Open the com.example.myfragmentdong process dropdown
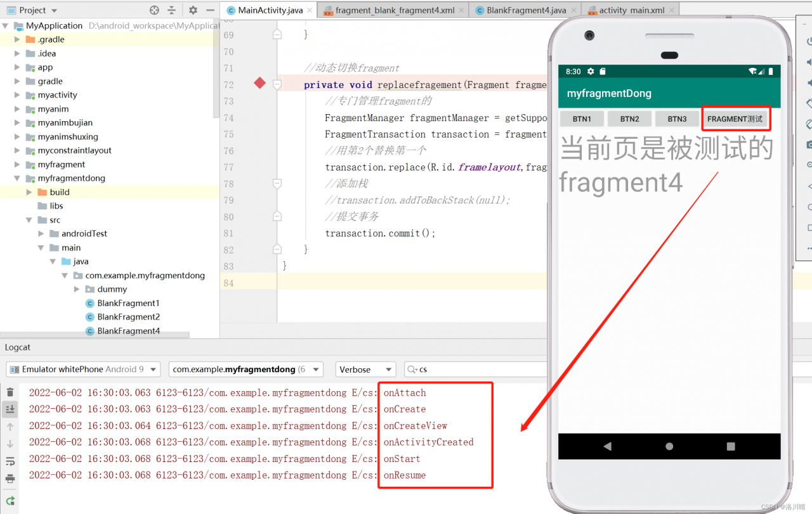The image size is (812, 514). click(x=246, y=369)
